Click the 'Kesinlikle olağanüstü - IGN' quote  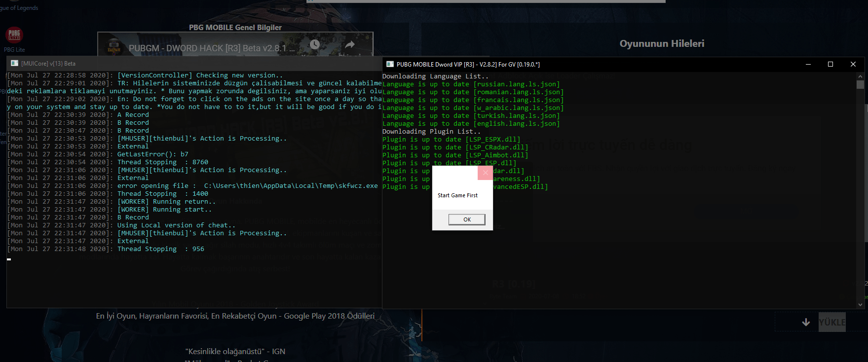[235, 352]
